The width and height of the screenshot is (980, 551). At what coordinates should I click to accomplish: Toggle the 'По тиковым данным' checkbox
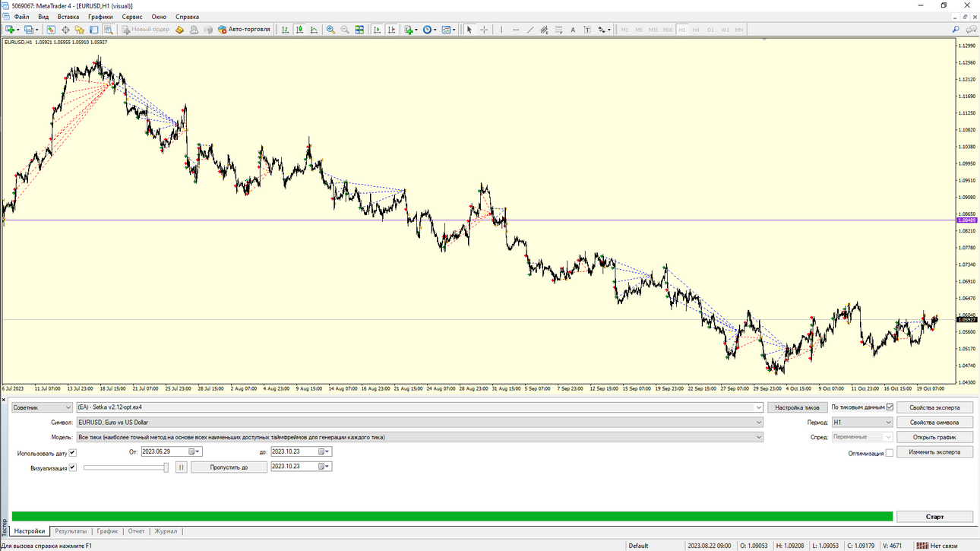click(890, 407)
